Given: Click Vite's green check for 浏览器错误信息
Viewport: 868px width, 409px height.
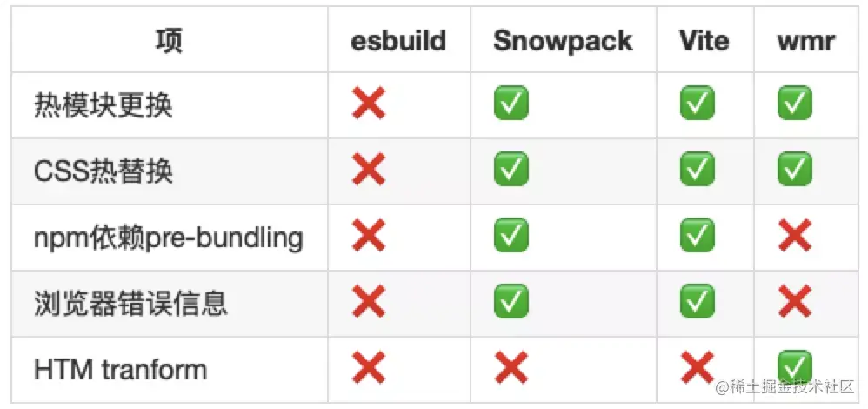Looking at the screenshot, I should tap(697, 301).
